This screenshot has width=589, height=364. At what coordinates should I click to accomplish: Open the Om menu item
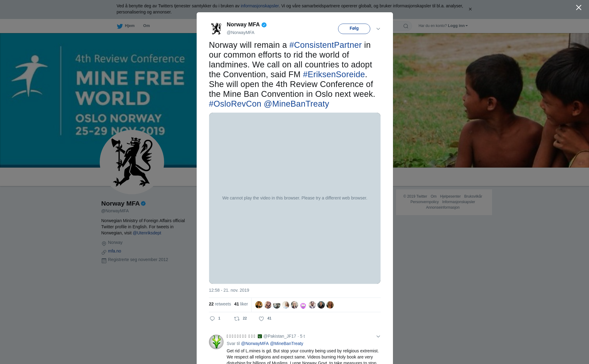[146, 26]
